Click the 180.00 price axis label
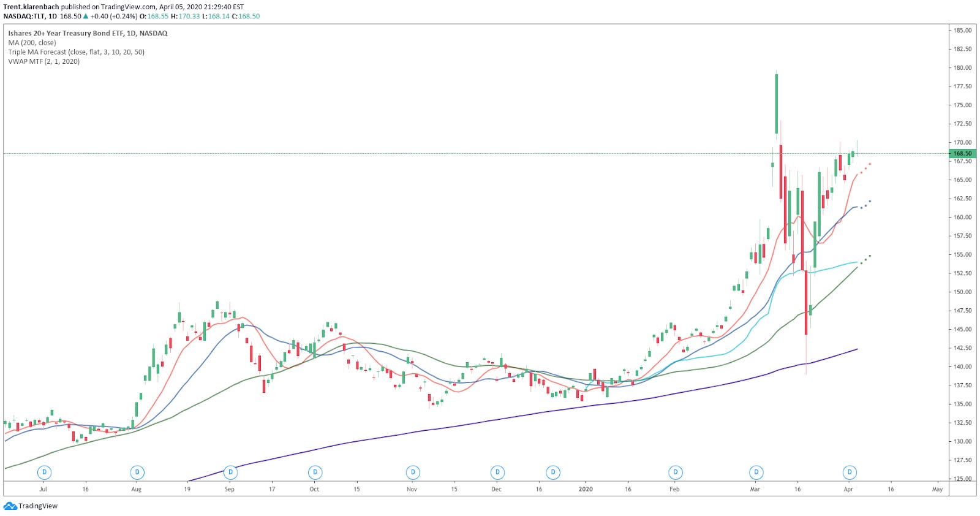This screenshot has width=980, height=516. click(962, 68)
